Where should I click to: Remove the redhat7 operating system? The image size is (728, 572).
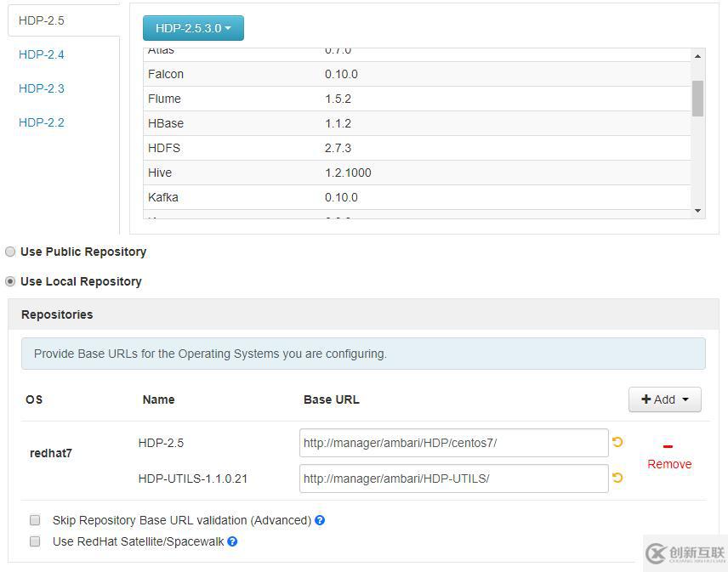(669, 456)
